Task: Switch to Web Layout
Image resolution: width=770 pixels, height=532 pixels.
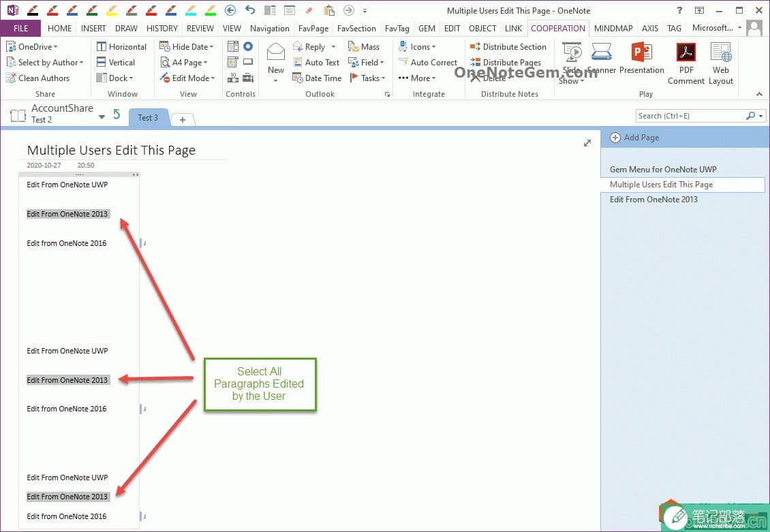Action: coord(720,64)
